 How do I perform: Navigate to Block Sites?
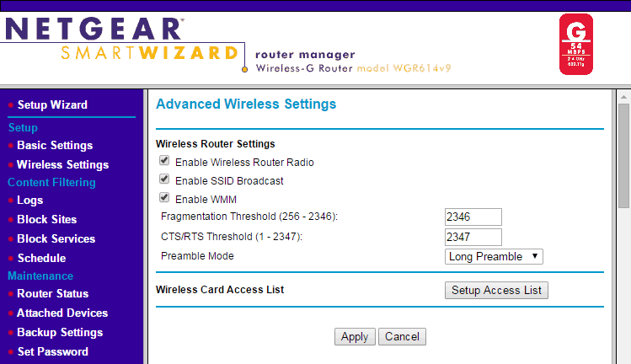click(46, 219)
